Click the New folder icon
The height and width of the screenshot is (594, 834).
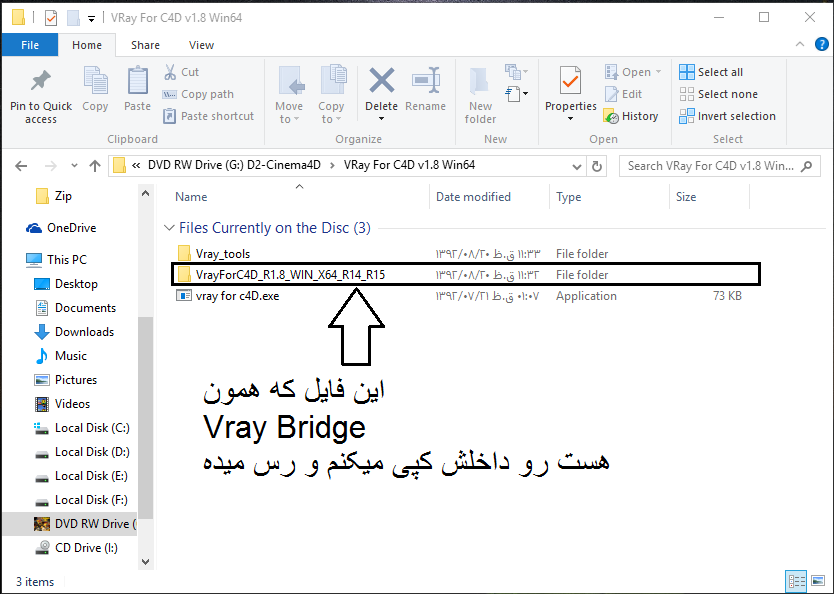click(480, 81)
